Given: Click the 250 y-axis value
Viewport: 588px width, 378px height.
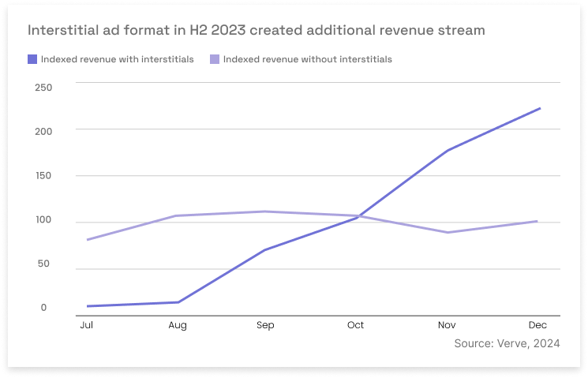Looking at the screenshot, I should [x=43, y=87].
